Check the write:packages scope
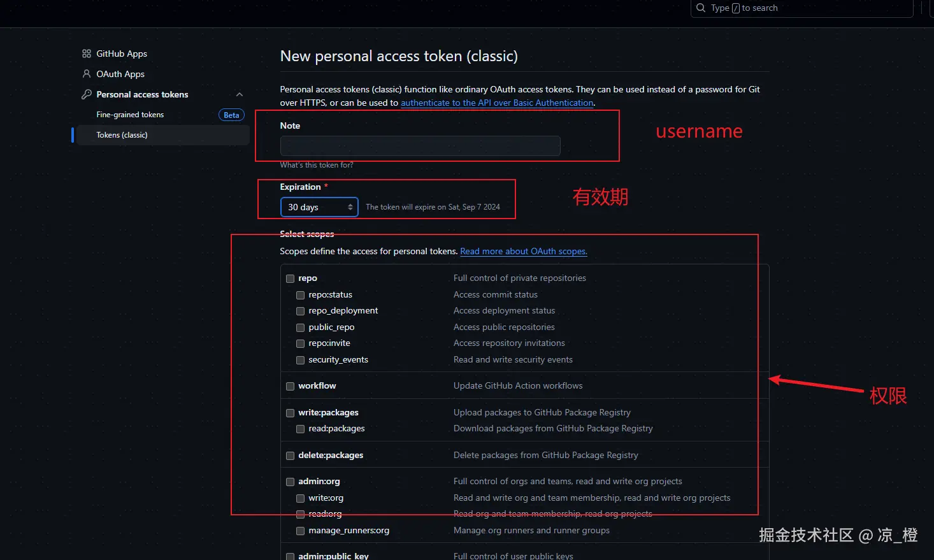Viewport: 934px width, 560px height. pyautogui.click(x=290, y=413)
